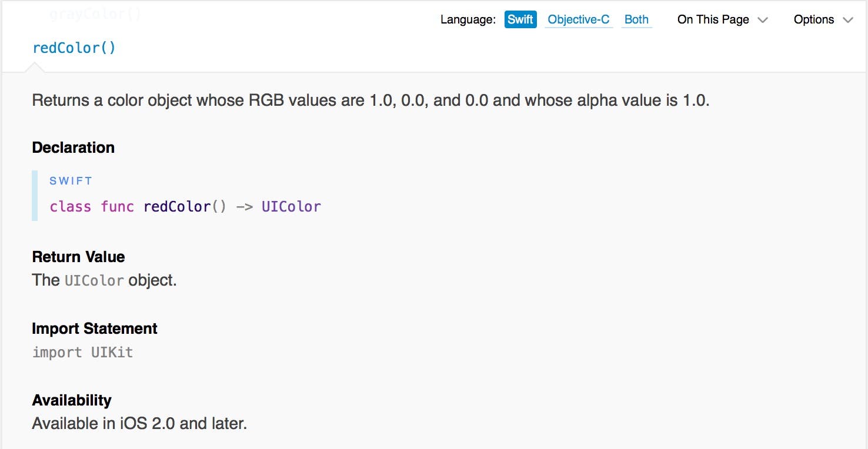The width and height of the screenshot is (868, 449).
Task: Collapse the redColor() method entry
Action: point(74,48)
